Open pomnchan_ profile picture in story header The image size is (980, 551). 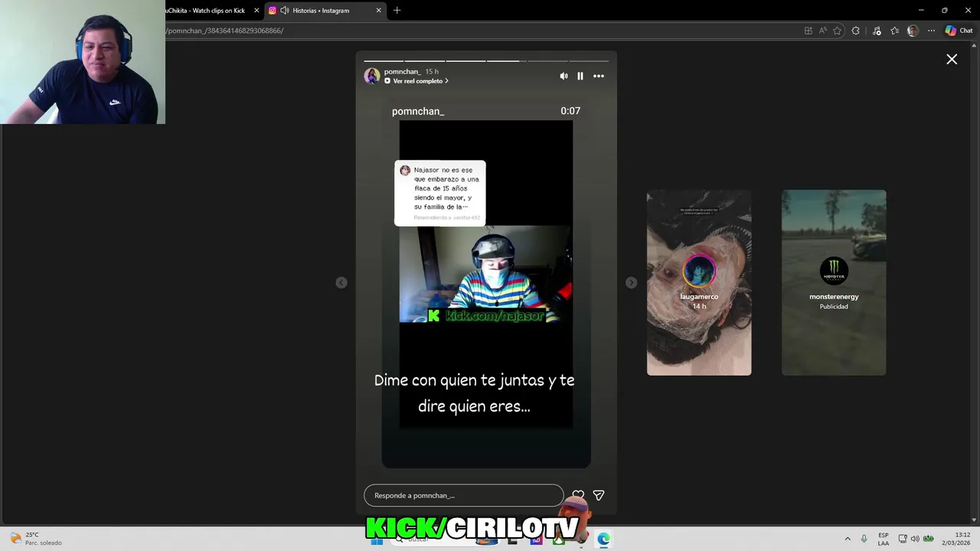[372, 76]
